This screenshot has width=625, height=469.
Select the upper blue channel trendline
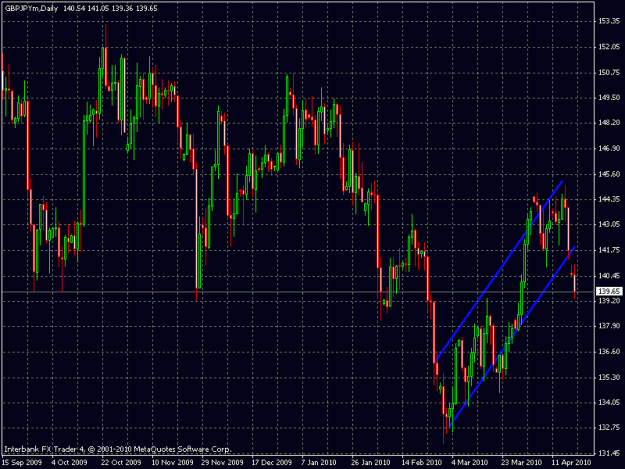[499, 271]
